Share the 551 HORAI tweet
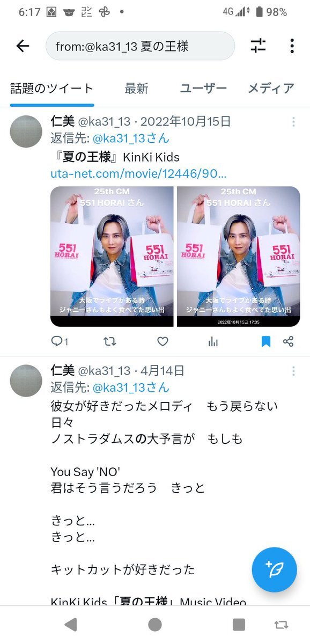310x644 pixels. 288,341
